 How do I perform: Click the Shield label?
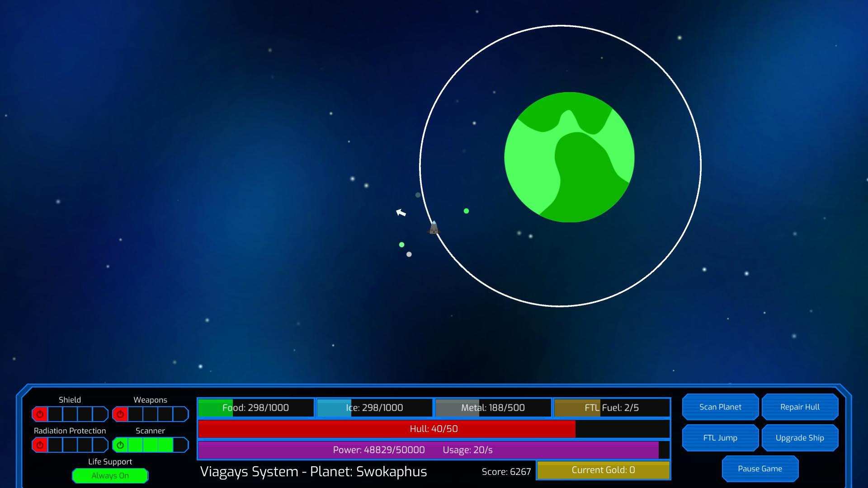70,400
